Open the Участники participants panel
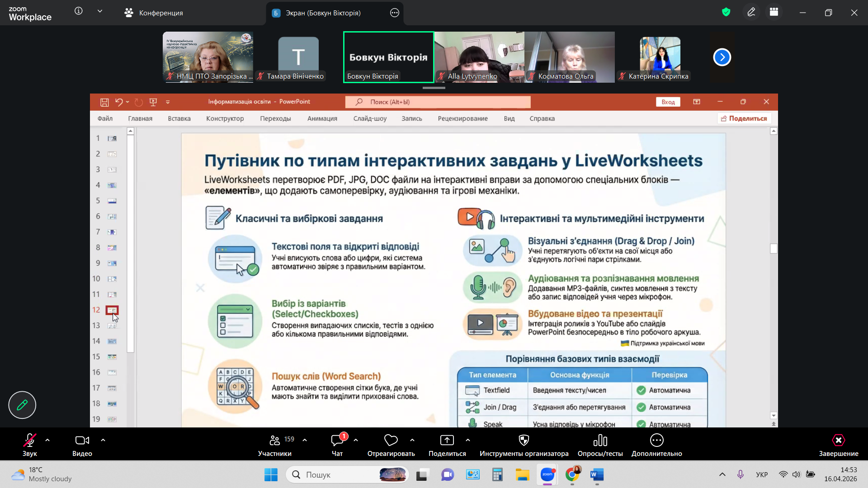This screenshot has width=868, height=488. [x=275, y=445]
